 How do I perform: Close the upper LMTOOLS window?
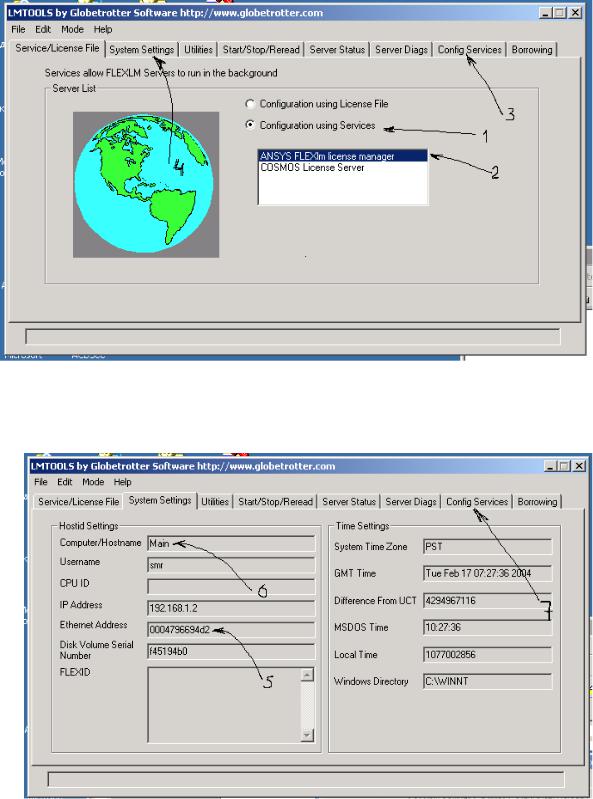575,13
